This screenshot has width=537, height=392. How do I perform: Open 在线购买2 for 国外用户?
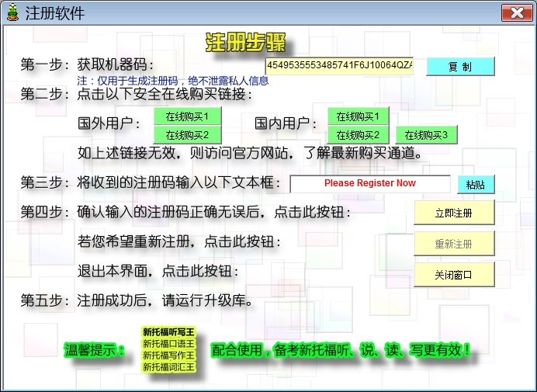pos(187,135)
